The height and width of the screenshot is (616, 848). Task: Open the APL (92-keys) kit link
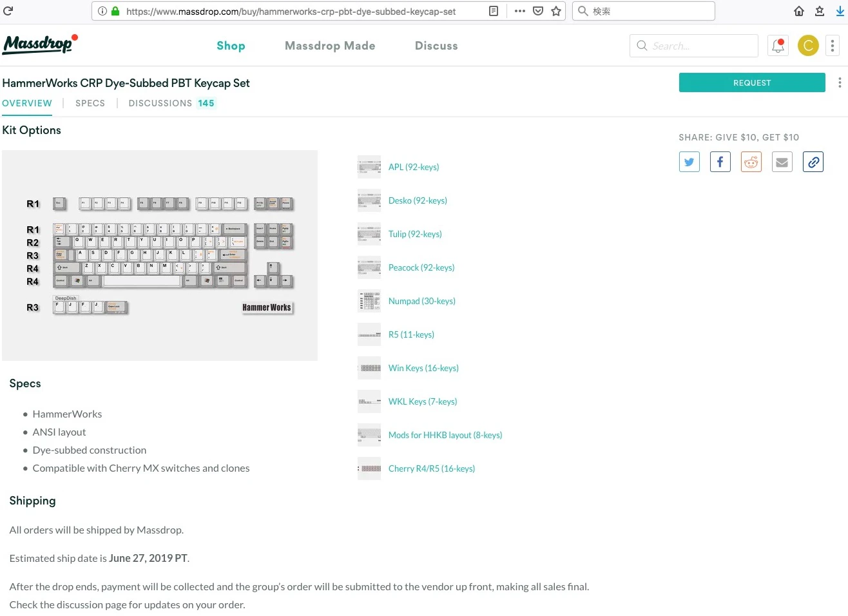[414, 167]
